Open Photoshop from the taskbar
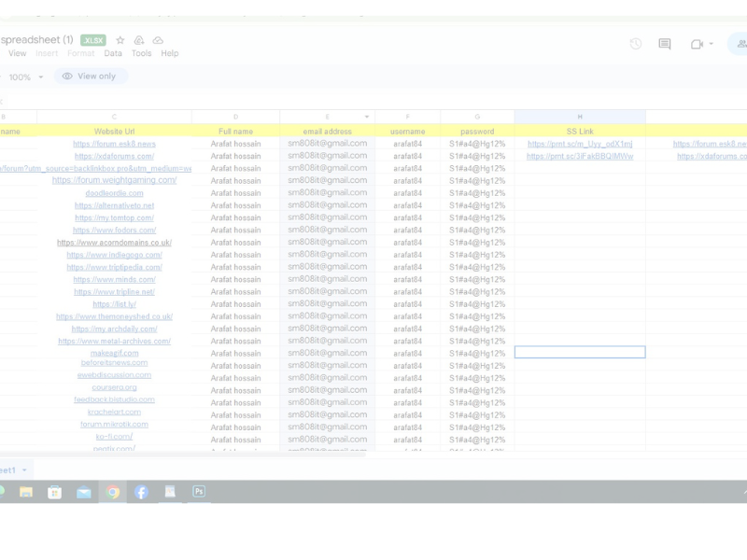 pos(199,492)
